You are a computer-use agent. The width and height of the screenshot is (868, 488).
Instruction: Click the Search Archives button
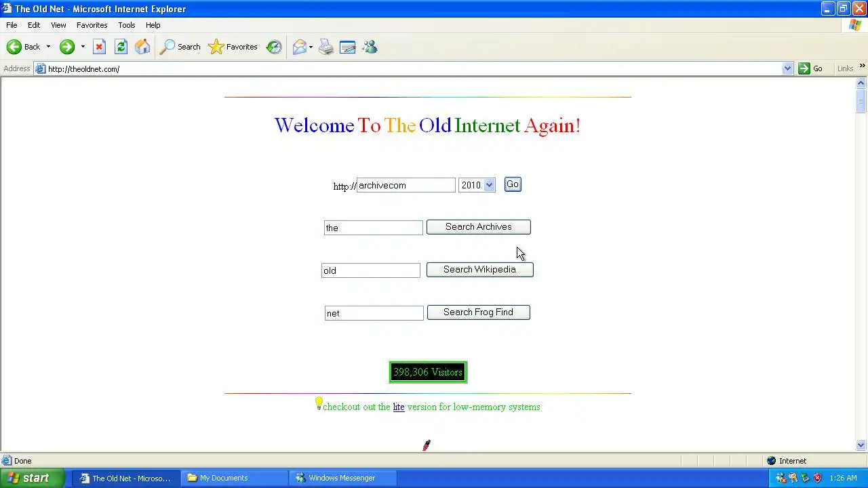pyautogui.click(x=479, y=227)
